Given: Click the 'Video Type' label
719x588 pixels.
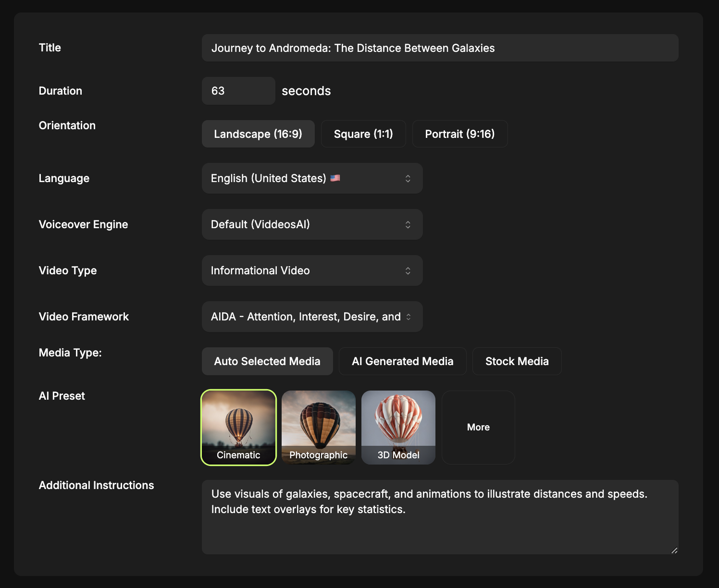Looking at the screenshot, I should tap(68, 270).
